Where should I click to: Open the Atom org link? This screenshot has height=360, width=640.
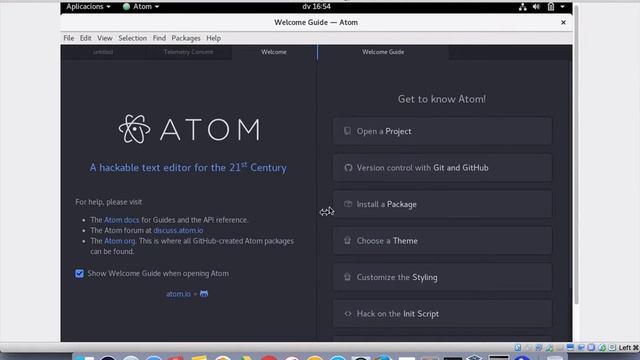coord(120,241)
